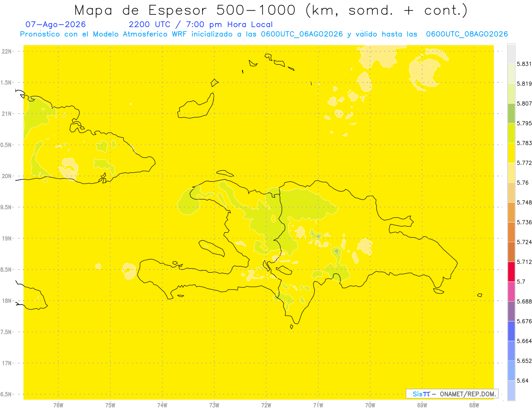Click the 5.819 colorbar value
Screen dimensions: 532x411
pyautogui.click(x=524, y=83)
